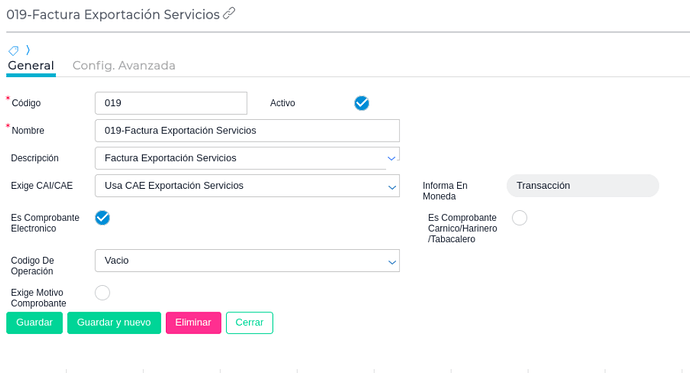This screenshot has width=690, height=373.
Task: Click the Guardar button
Action: pos(34,322)
